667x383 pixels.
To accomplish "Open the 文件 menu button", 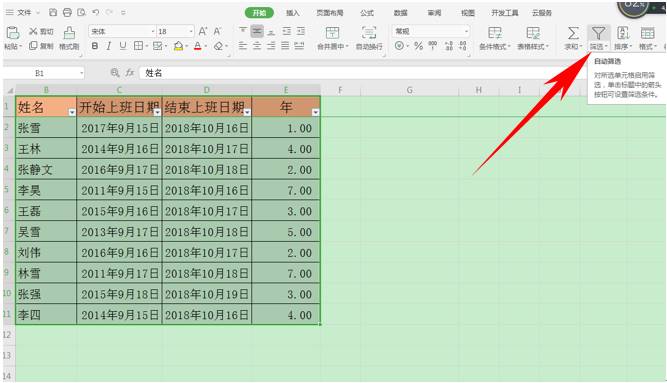I will [23, 13].
